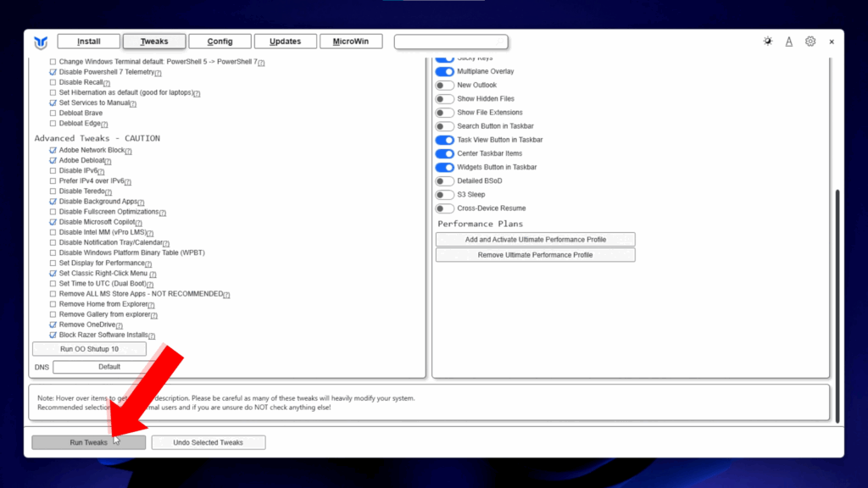Click the help mark beside Debloat Edge
This screenshot has width=868, height=488.
106,124
